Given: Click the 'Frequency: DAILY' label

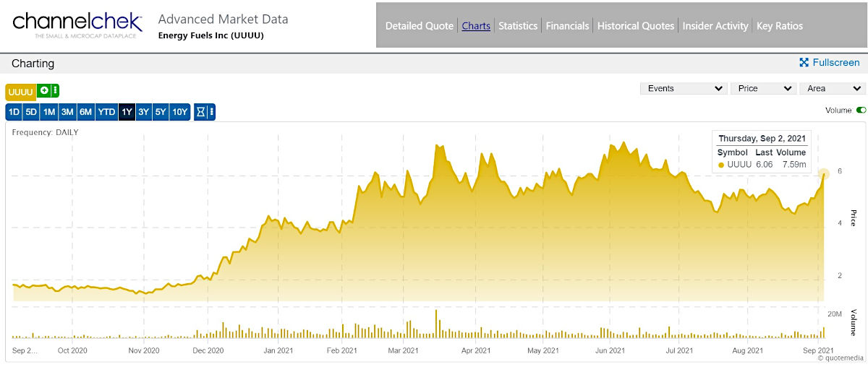Looking at the screenshot, I should pos(45,132).
